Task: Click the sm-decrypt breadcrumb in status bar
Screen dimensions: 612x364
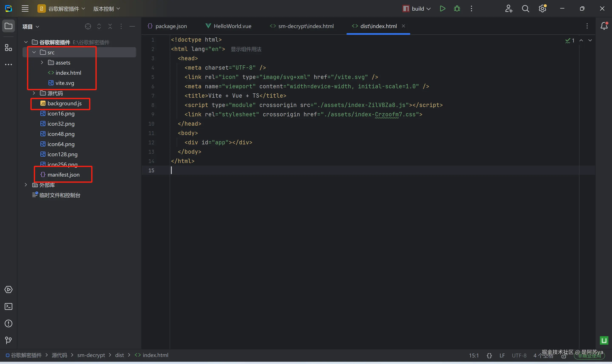Action: (x=91, y=355)
